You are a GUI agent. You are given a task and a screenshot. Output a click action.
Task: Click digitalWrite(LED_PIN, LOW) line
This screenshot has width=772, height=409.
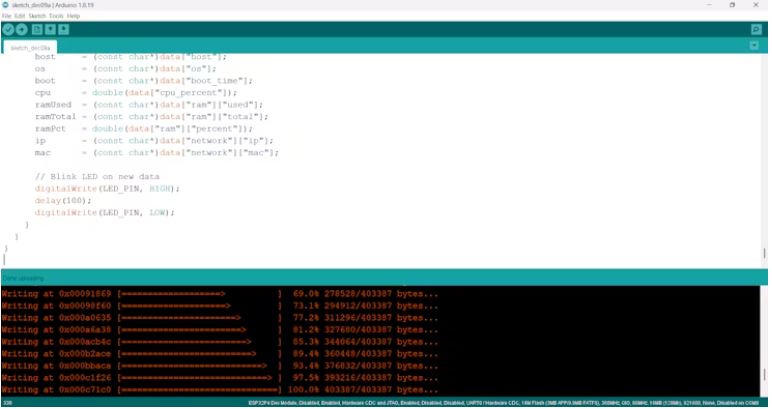click(x=104, y=213)
